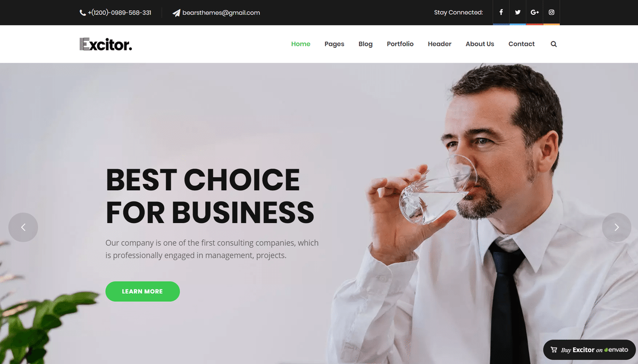Select the Blog menu item
Viewport: 638px width, 364px height.
click(x=366, y=44)
